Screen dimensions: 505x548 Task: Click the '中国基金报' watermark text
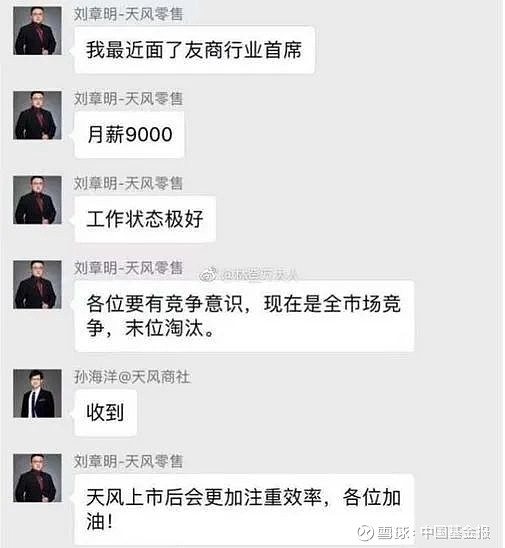point(456,533)
